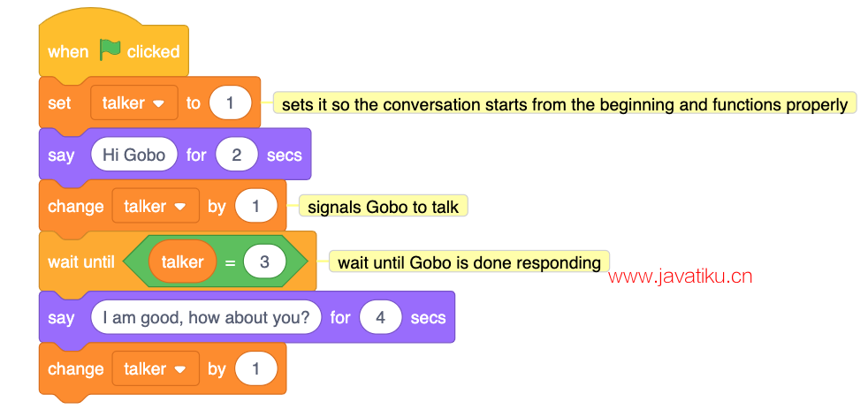Select the orange talker variable reporter
This screenshot has width=868, height=417.
[x=182, y=262]
